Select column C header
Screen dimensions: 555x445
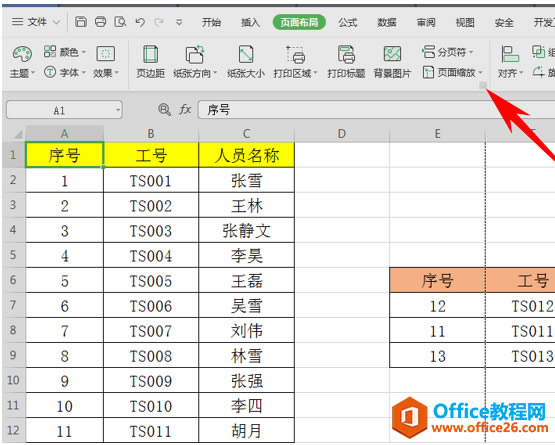coord(247,134)
